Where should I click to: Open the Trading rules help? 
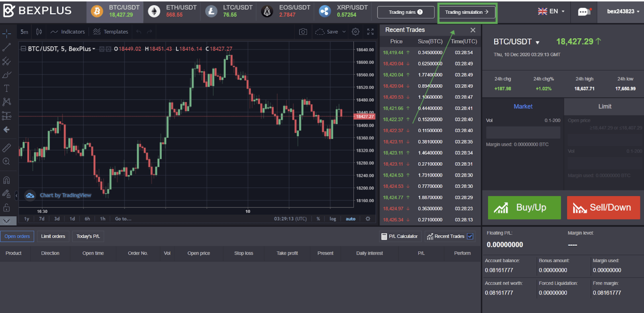(406, 12)
